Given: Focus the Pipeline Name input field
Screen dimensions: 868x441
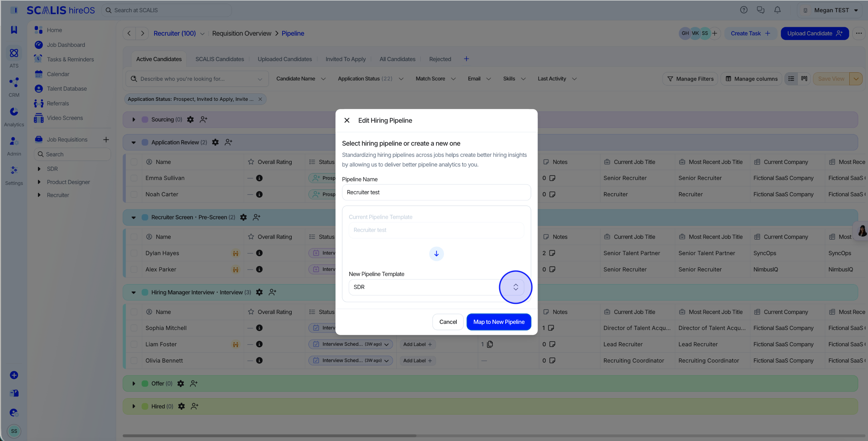Looking at the screenshot, I should point(436,192).
